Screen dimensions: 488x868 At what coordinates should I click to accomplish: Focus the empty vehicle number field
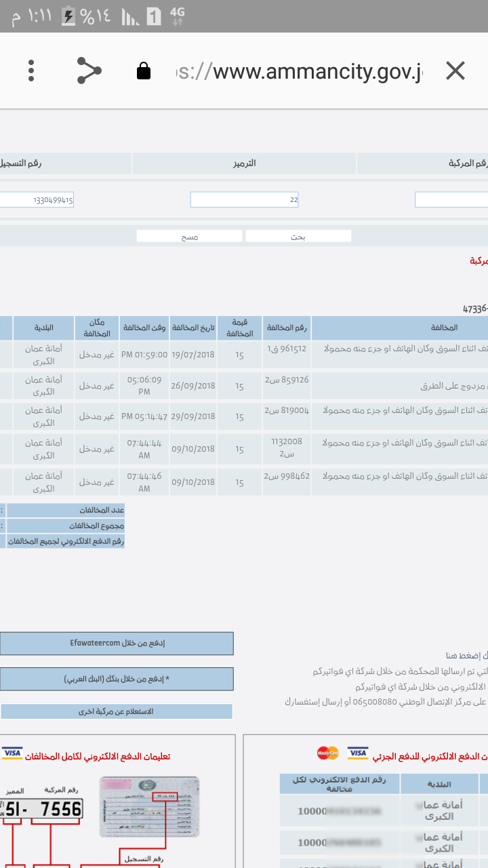coord(451,200)
